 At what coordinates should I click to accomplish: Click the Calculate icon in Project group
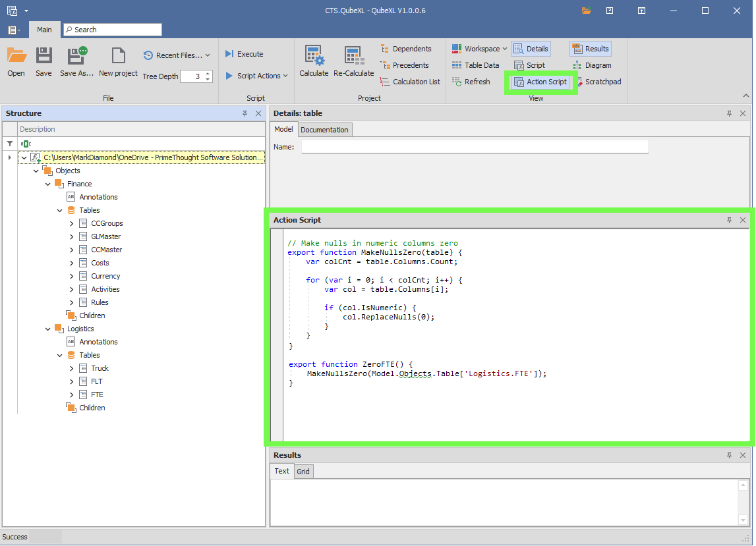pyautogui.click(x=314, y=61)
